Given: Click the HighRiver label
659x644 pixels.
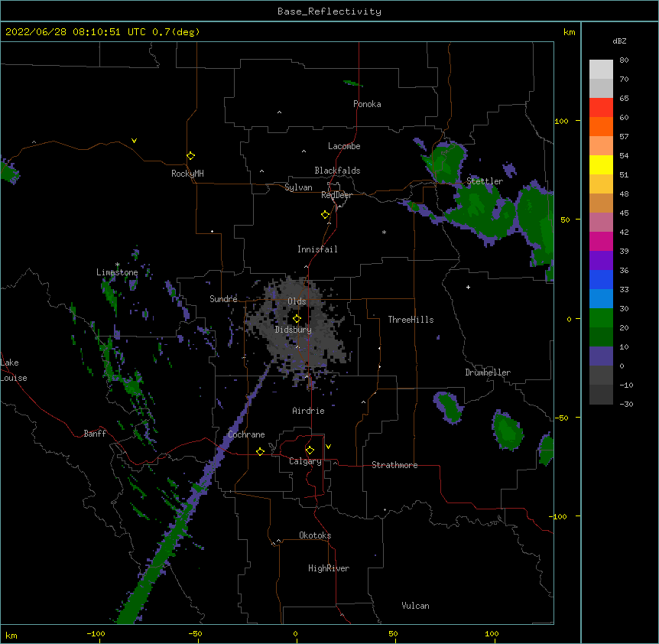Looking at the screenshot, I should [329, 568].
